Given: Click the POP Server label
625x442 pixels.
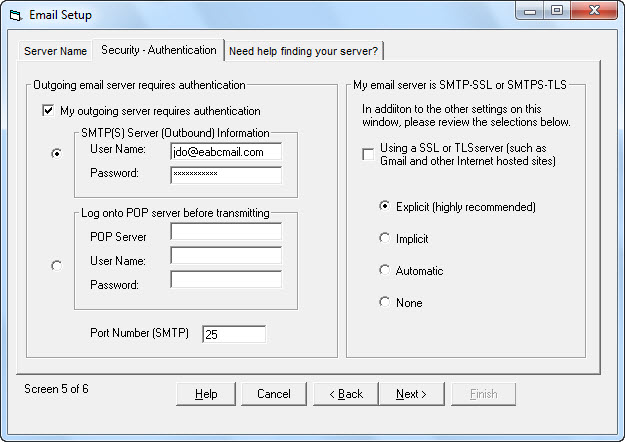Looking at the screenshot, I should pyautogui.click(x=118, y=237).
